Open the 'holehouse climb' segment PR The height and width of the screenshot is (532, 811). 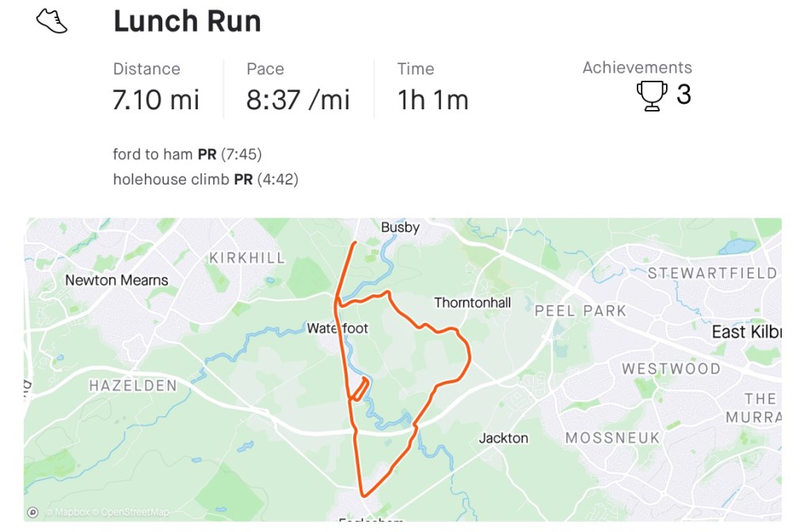click(205, 180)
